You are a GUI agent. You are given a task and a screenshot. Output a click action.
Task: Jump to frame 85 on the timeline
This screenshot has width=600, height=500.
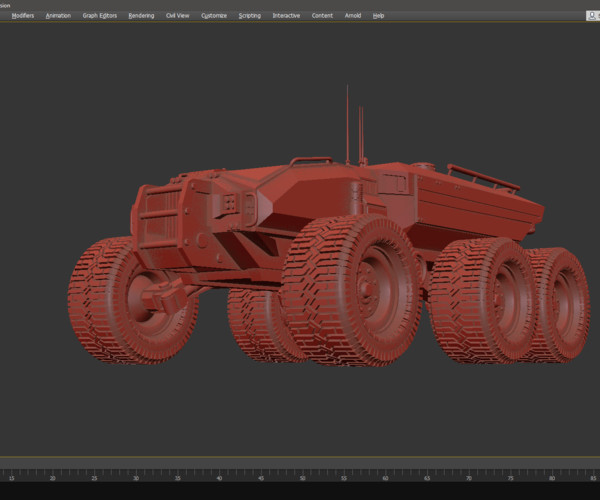click(x=593, y=478)
